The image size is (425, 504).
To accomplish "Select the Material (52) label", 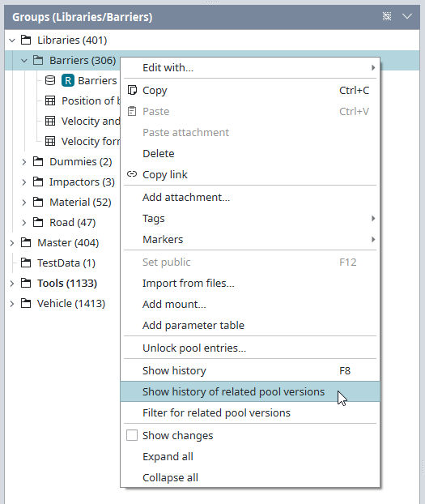I will pos(80,202).
